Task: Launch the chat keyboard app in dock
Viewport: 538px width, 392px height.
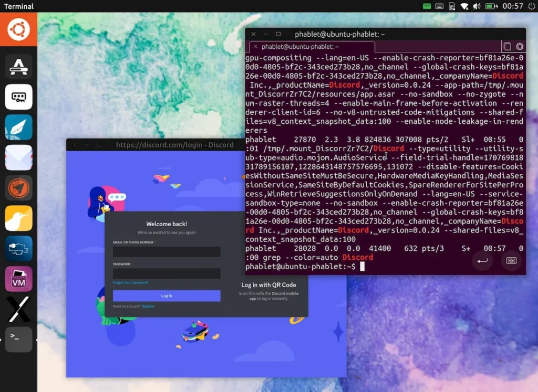Action: [x=18, y=97]
